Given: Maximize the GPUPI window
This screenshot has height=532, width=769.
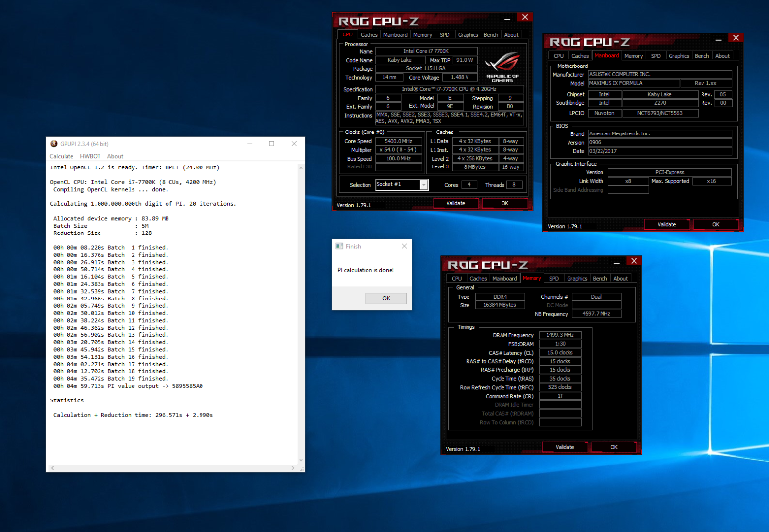Looking at the screenshot, I should coord(271,144).
